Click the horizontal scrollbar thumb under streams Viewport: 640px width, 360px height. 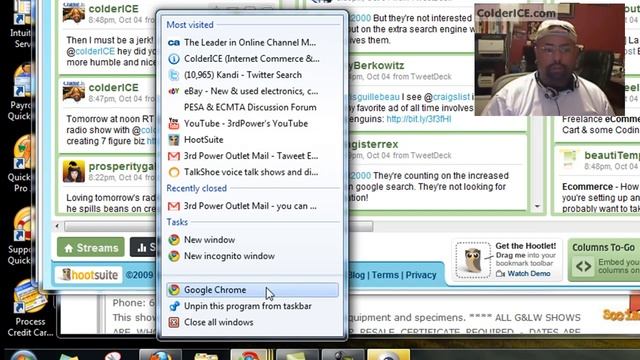(218, 227)
